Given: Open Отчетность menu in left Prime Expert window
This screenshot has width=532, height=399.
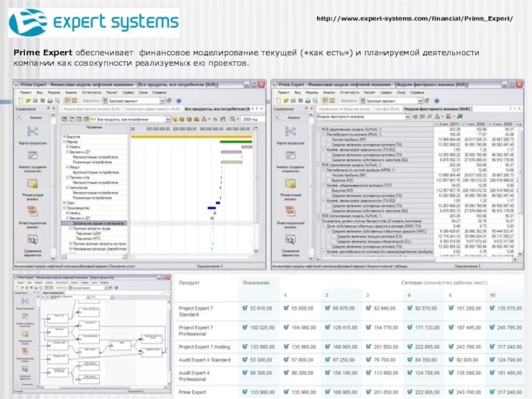Looking at the screenshot, I should pos(92,92).
